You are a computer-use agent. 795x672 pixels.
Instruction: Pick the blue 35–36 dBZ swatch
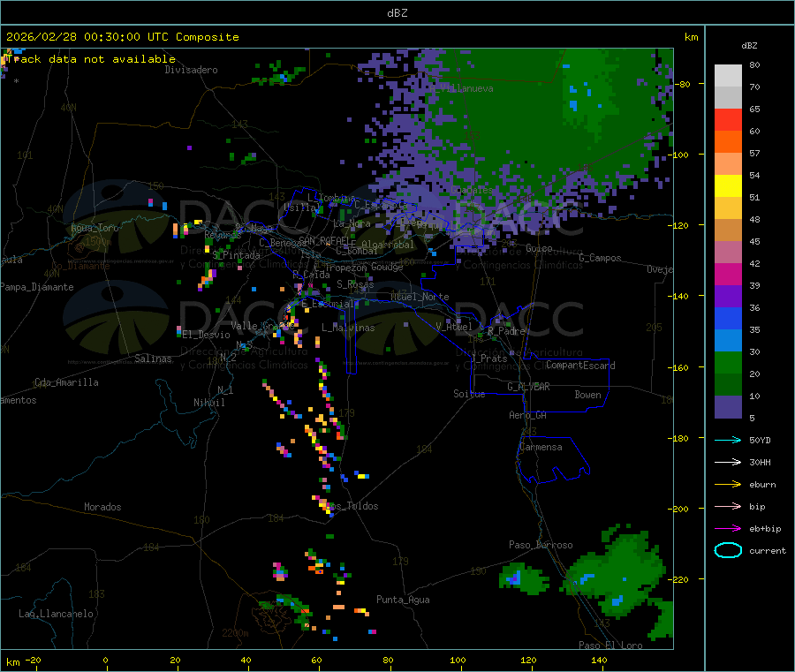tap(728, 318)
